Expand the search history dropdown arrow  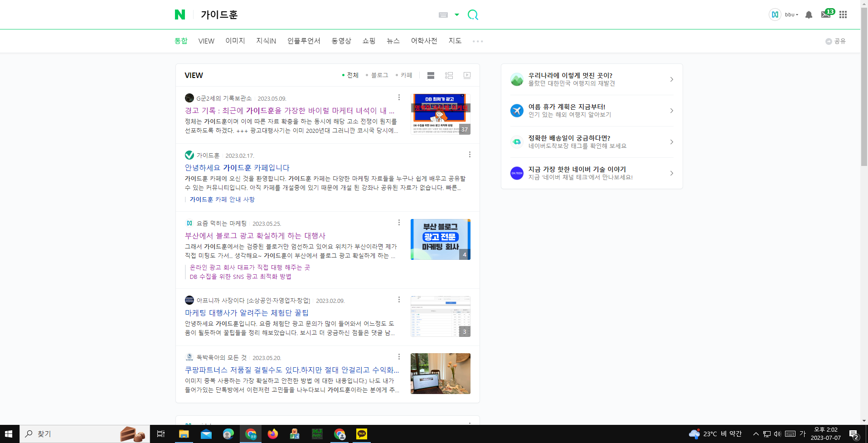(x=457, y=15)
